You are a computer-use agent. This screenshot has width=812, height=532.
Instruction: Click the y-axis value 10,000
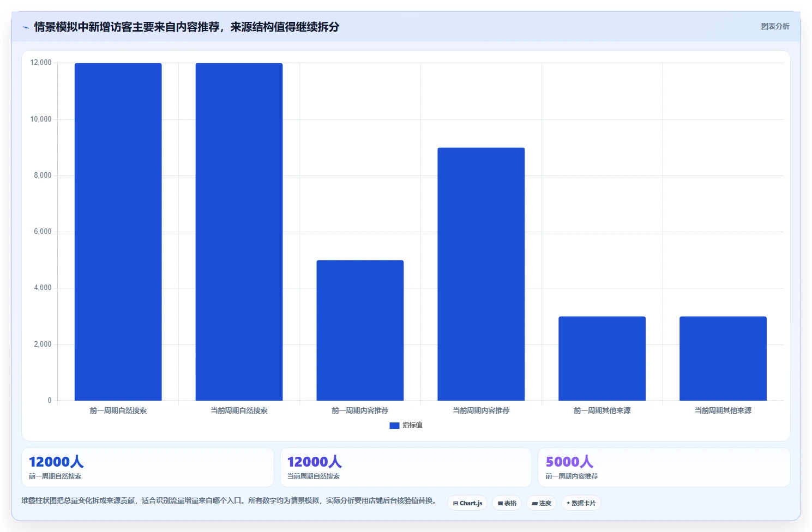[41, 119]
